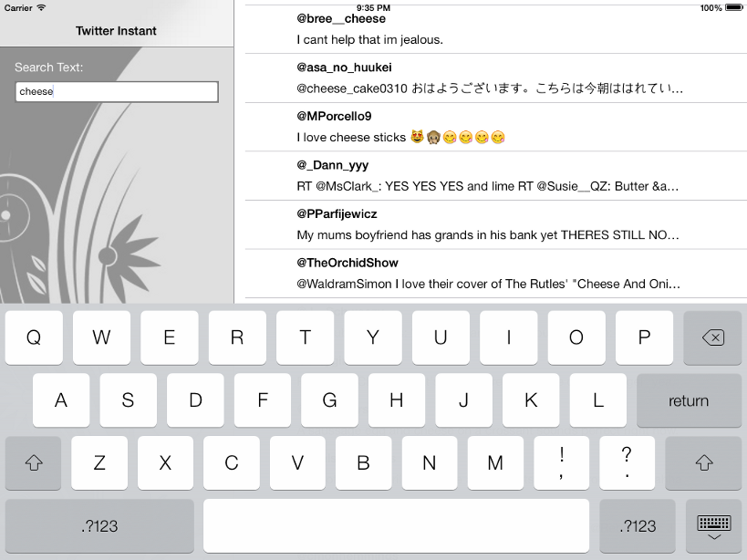Viewport: 747px width, 560px height.
Task: Select tweet starting '@WaldramSimon I love their cover'
Action: [488, 284]
